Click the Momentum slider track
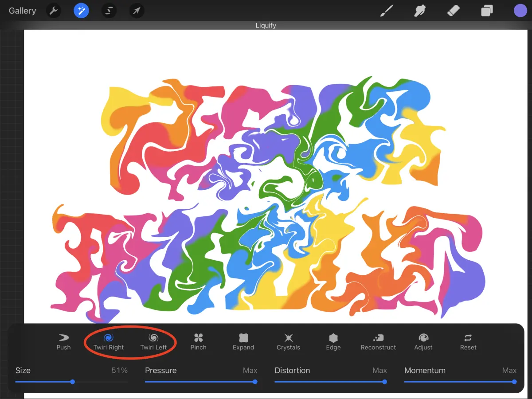The height and width of the screenshot is (399, 532). pyautogui.click(x=461, y=382)
